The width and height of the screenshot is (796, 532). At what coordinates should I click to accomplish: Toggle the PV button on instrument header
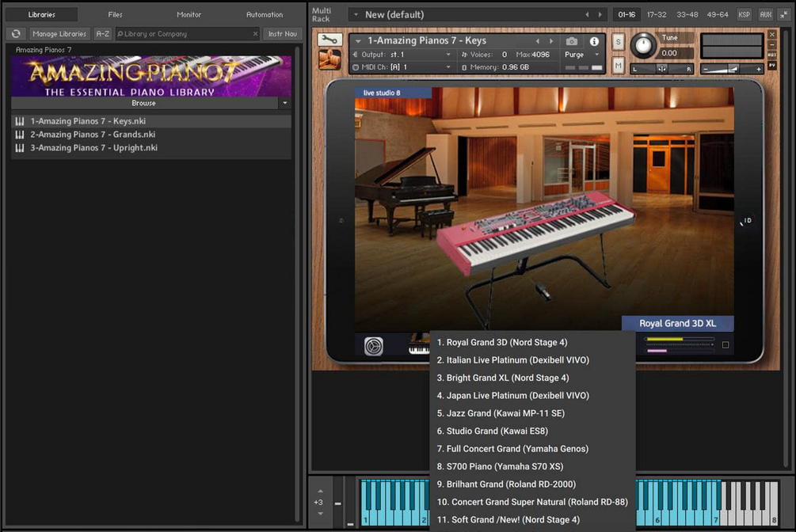772,66
